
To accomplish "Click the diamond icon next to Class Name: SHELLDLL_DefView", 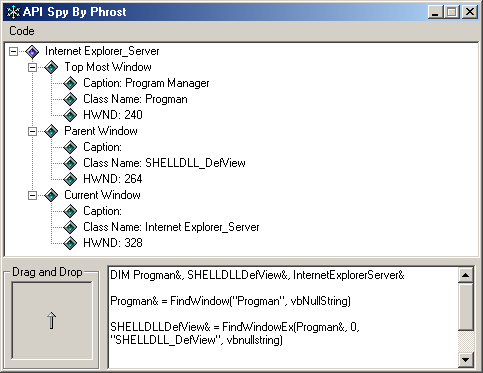I will (70, 163).
